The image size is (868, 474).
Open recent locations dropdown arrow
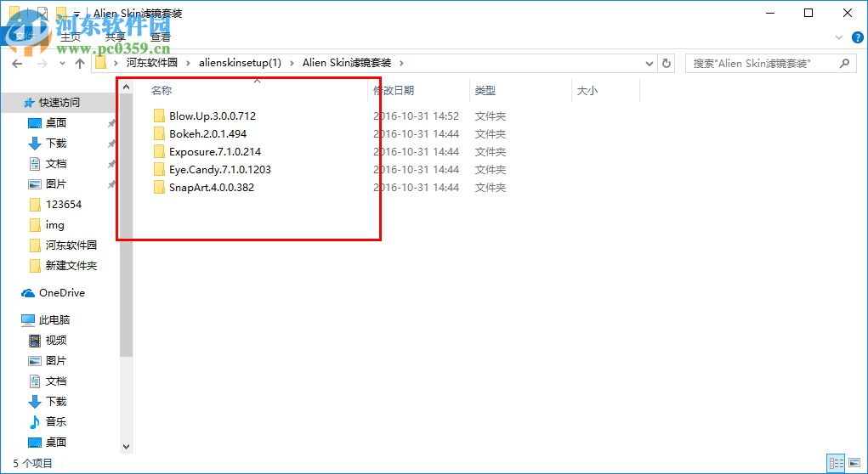point(62,64)
